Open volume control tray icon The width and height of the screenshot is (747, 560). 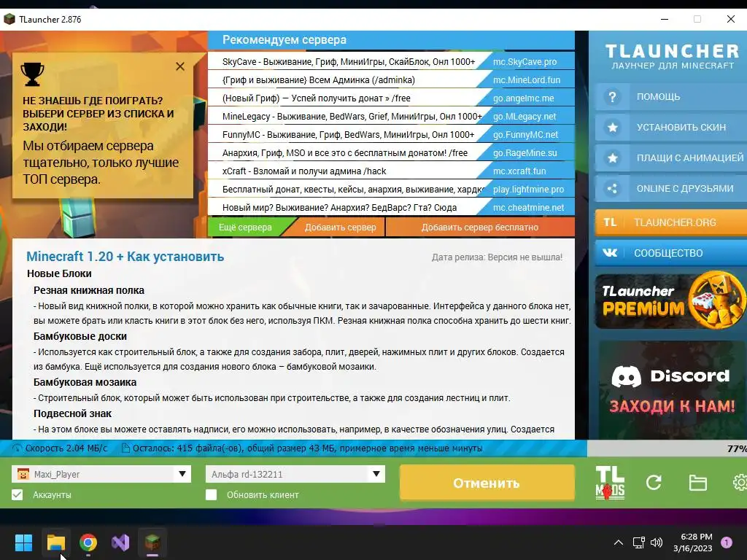point(657,542)
